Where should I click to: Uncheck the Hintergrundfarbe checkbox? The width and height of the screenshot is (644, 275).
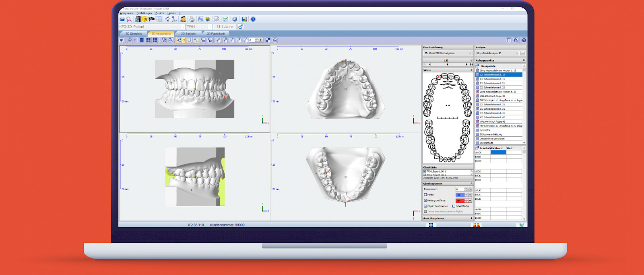[x=425, y=200]
